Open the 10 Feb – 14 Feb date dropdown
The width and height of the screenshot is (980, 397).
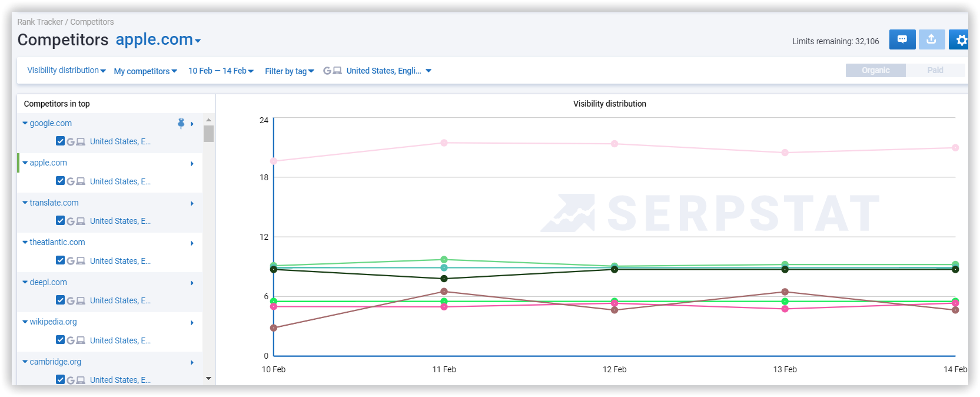point(221,71)
